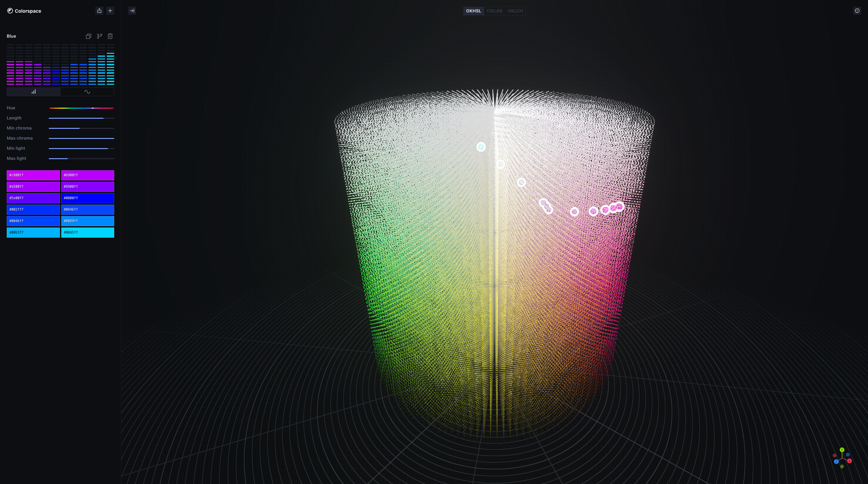Select the OKHSL mode selector
The height and width of the screenshot is (484, 868).
pyautogui.click(x=473, y=11)
